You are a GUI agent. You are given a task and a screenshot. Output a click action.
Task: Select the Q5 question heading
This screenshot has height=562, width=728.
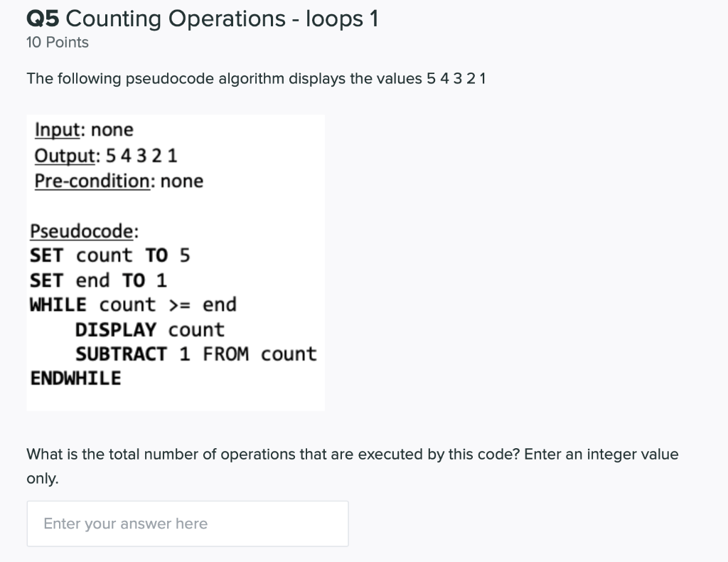click(x=41, y=18)
